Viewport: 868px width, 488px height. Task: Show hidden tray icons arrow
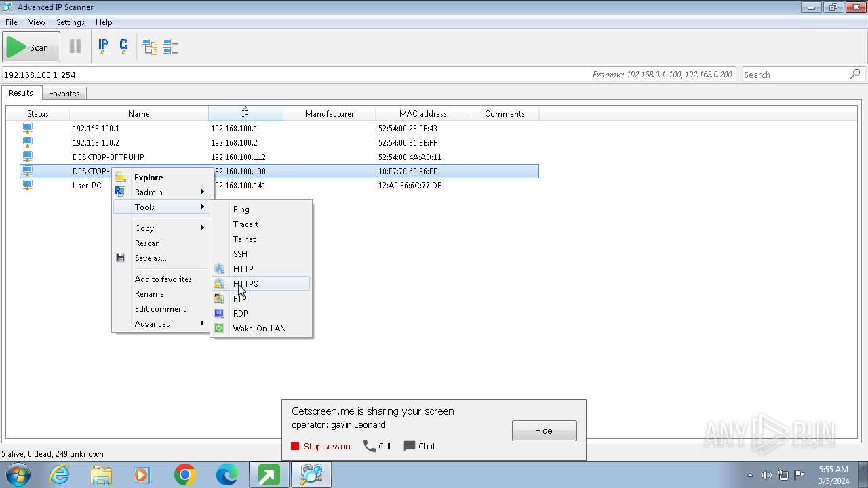[750, 475]
